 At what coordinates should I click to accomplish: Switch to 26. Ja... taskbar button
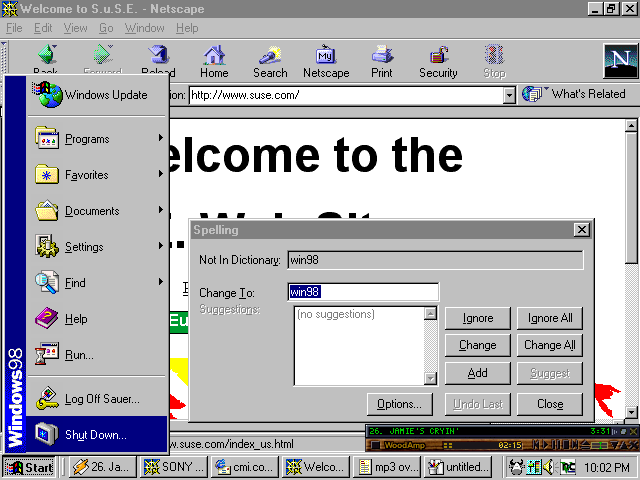[x=103, y=467]
